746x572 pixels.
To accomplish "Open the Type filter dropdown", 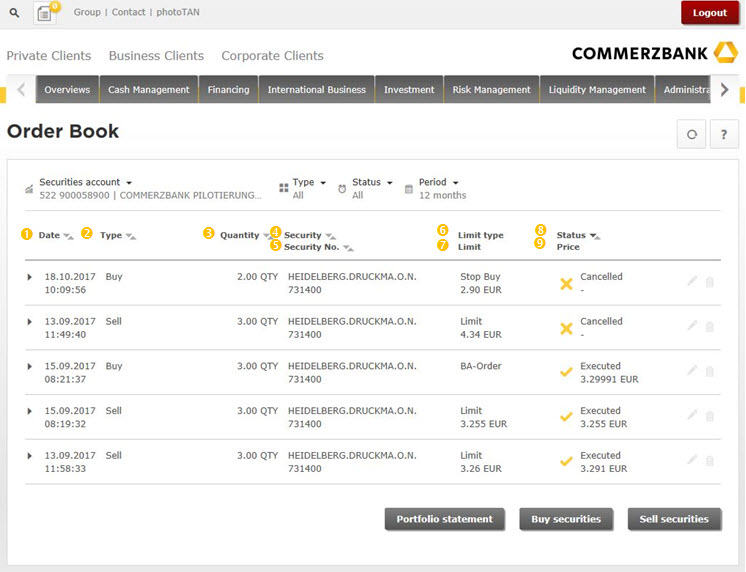I will [309, 182].
